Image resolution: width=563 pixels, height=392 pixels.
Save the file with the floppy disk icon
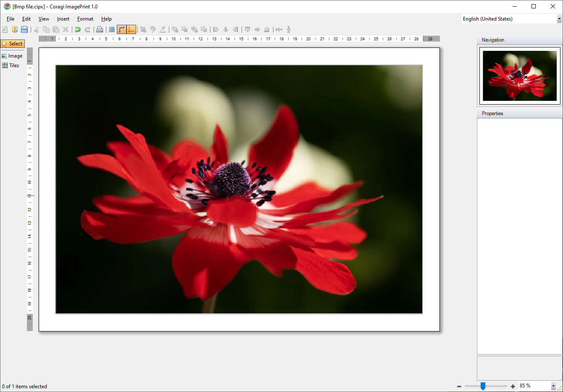click(x=24, y=29)
